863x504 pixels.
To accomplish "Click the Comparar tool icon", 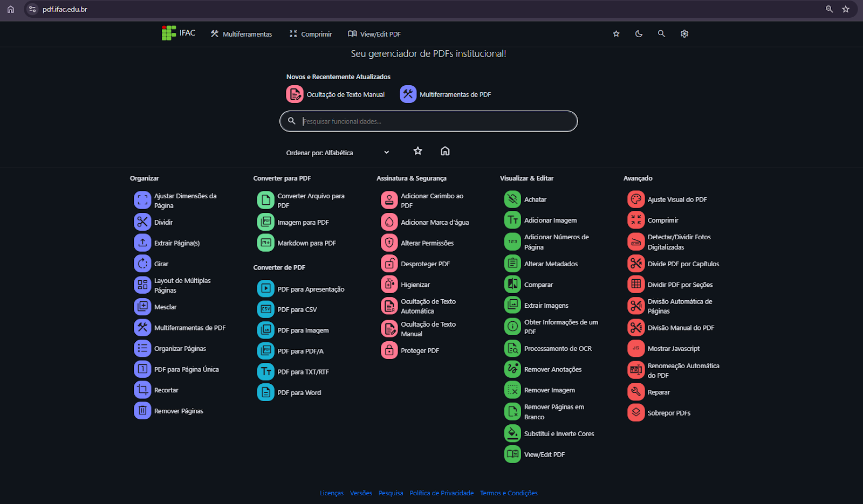I will pyautogui.click(x=512, y=284).
